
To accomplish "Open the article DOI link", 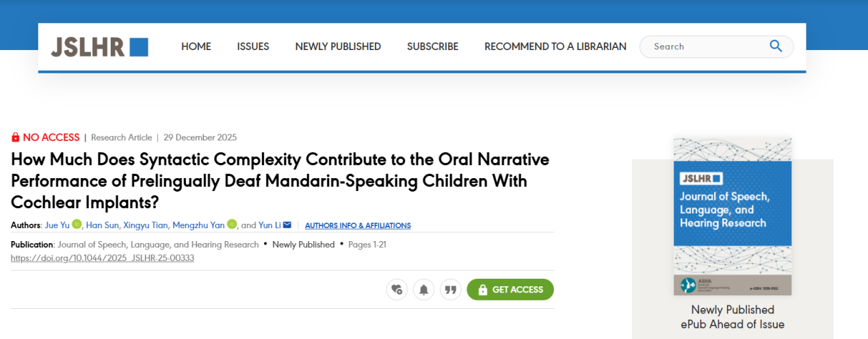I will coord(103,258).
